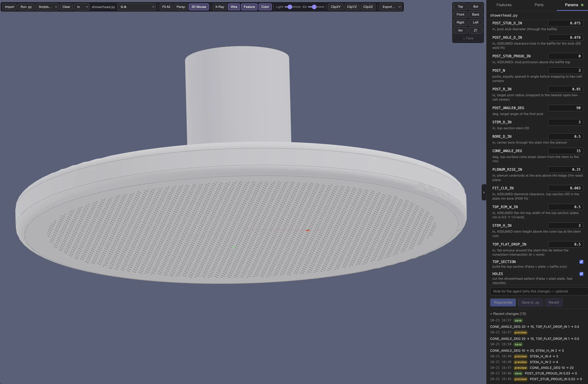This screenshot has height=384, width=588.
Task: Click the Z-up orientation button
Action: point(475,30)
